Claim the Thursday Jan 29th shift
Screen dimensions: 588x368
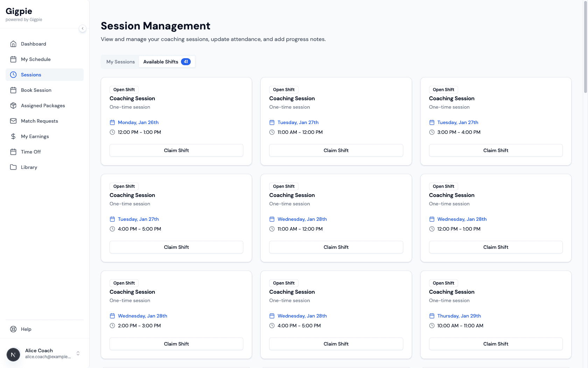click(x=496, y=344)
